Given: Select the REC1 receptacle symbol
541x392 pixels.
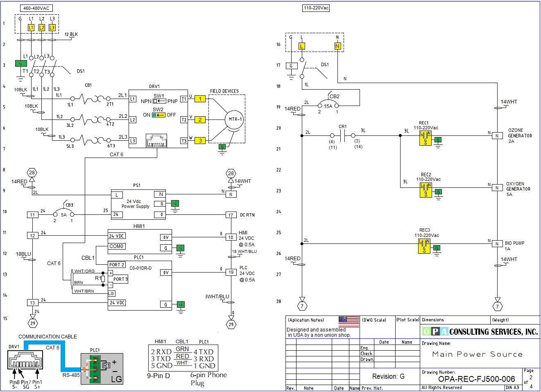Looking at the screenshot, I should tap(425, 138).
